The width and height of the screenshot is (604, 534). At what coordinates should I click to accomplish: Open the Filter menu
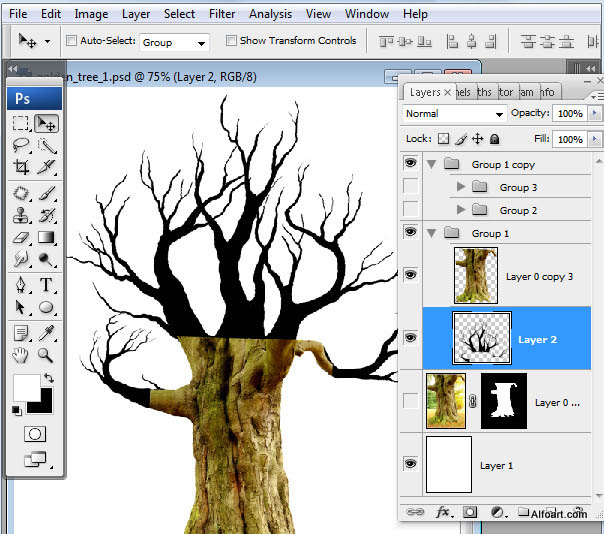pyautogui.click(x=222, y=14)
